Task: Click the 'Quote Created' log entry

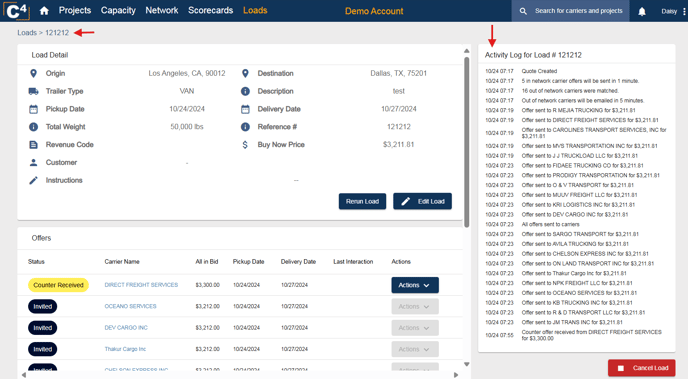Action: 539,71
